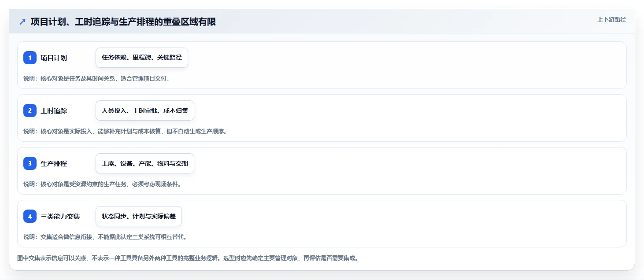Select the 人员投入、工时审批、成本归集 chip
The image size is (644, 280).
tap(145, 111)
